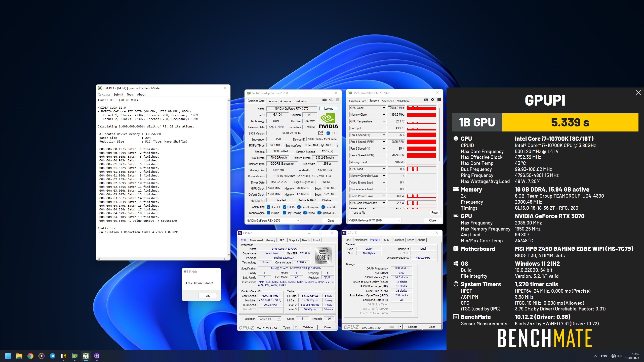Open Google Chrome from the taskbar

[30, 356]
